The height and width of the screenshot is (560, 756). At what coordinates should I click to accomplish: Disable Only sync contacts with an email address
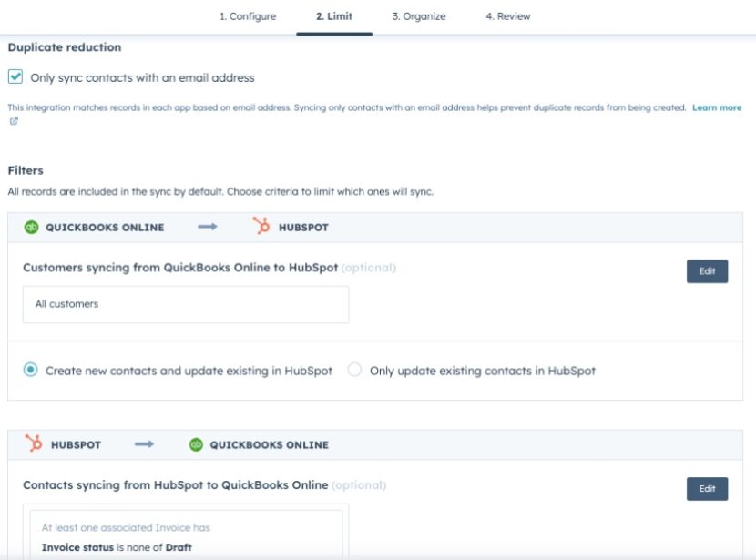[x=15, y=77]
